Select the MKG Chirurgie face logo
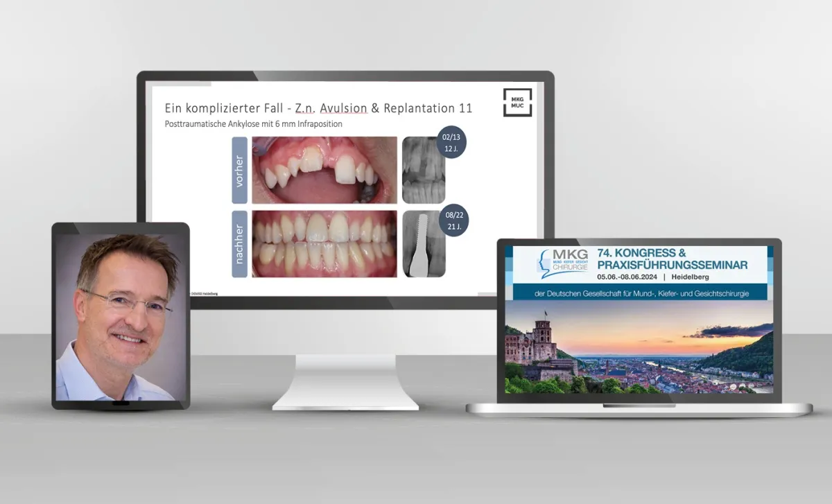 click(545, 260)
